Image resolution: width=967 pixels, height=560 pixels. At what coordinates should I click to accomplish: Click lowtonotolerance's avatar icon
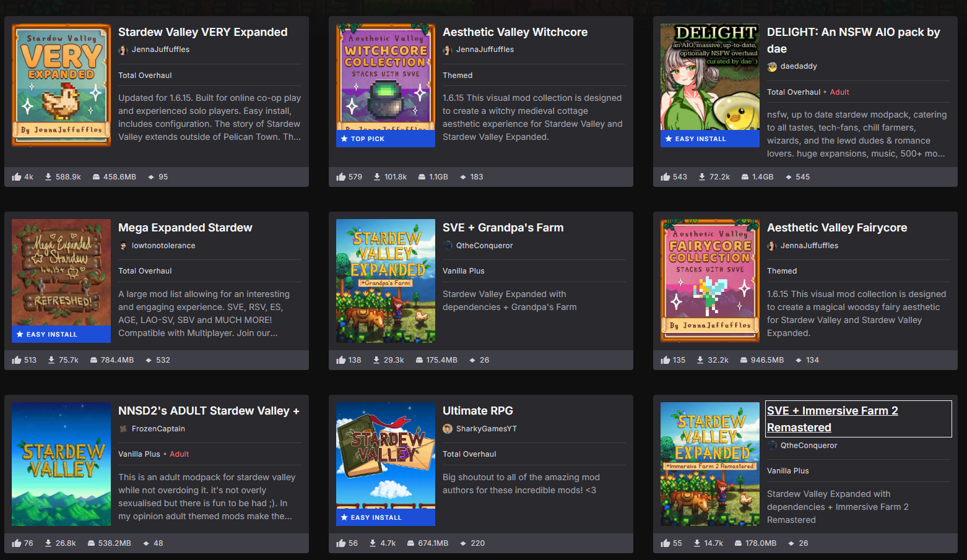click(123, 246)
